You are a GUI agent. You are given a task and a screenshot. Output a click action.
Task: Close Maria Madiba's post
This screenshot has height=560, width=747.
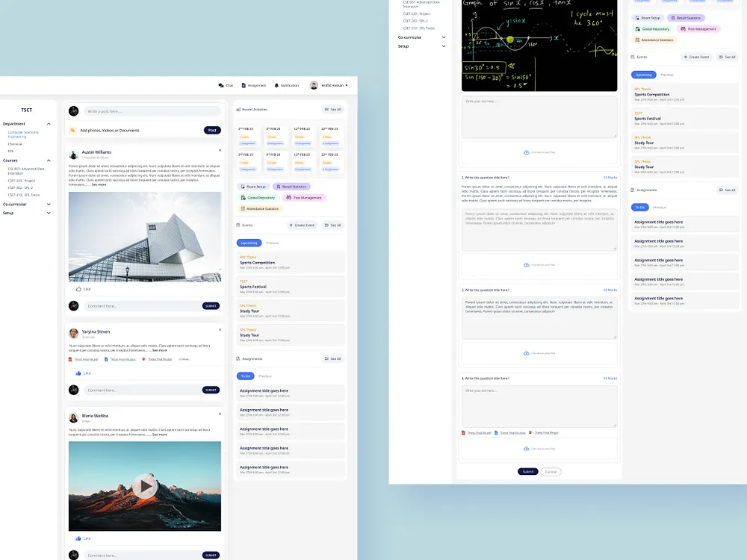coord(220,414)
